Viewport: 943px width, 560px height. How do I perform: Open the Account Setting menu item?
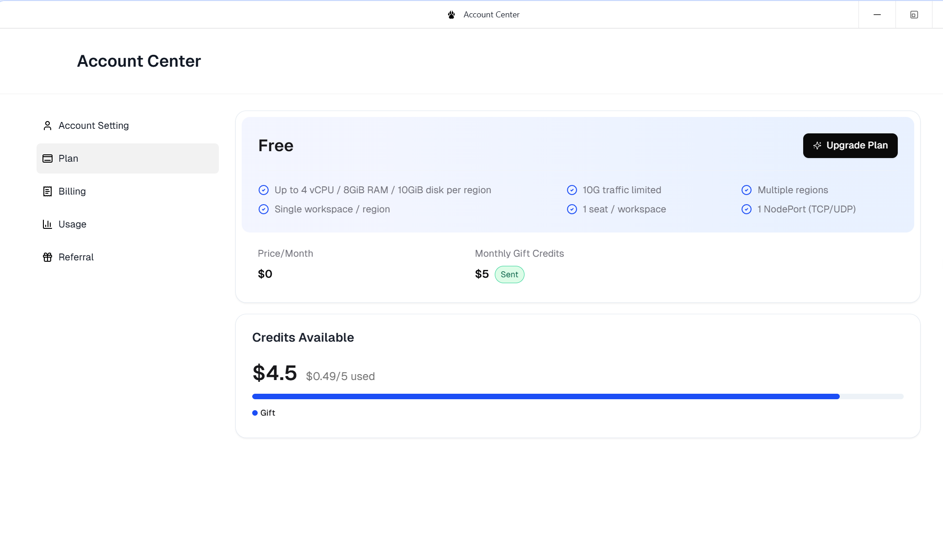94,126
